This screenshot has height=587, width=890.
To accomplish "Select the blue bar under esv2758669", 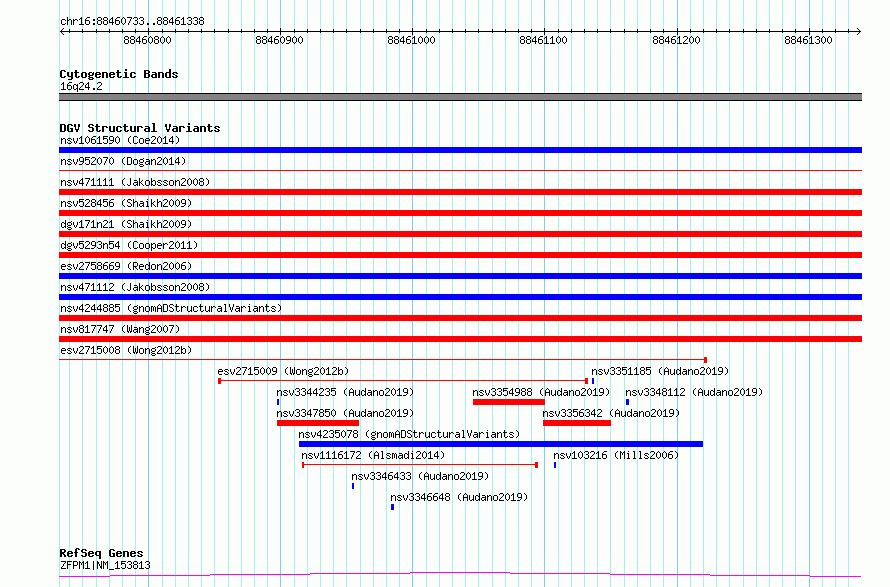I will pos(460,276).
